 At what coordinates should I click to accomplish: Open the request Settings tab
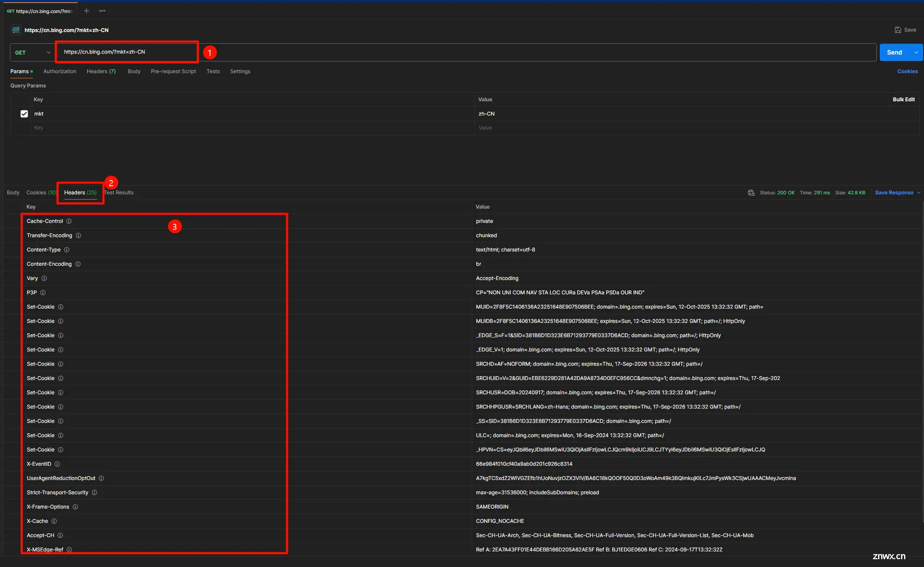pyautogui.click(x=240, y=71)
